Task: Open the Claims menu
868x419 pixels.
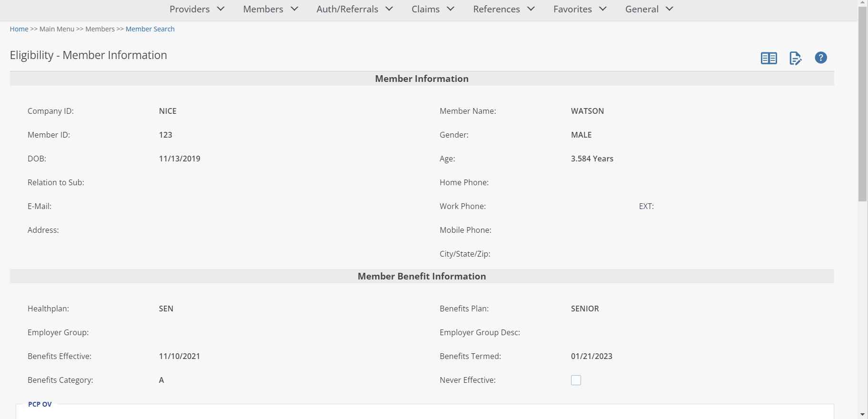Action: (x=425, y=9)
